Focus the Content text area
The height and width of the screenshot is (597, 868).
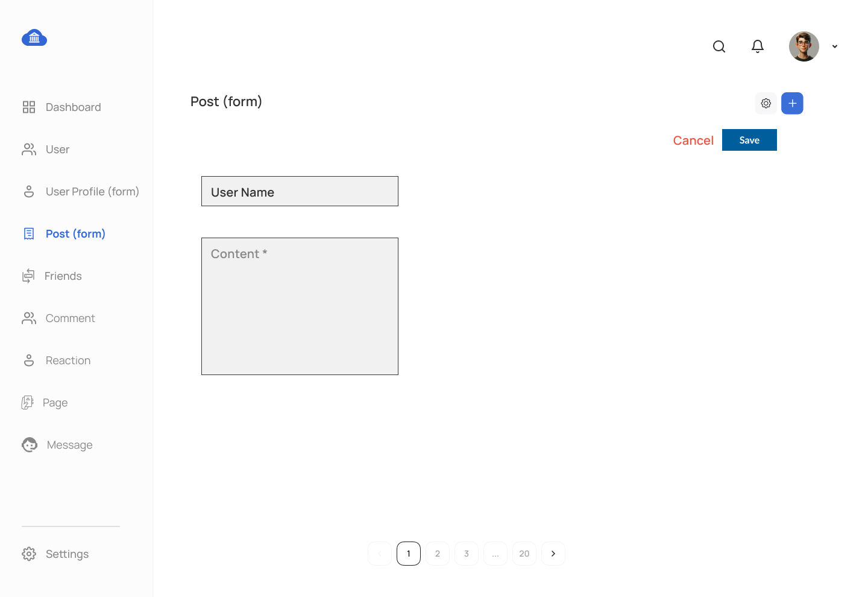click(x=300, y=306)
